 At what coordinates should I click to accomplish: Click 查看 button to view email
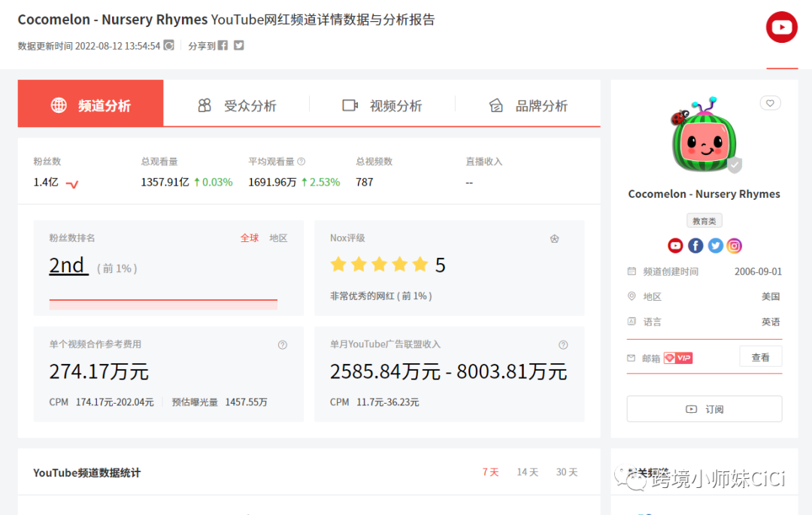tap(760, 358)
